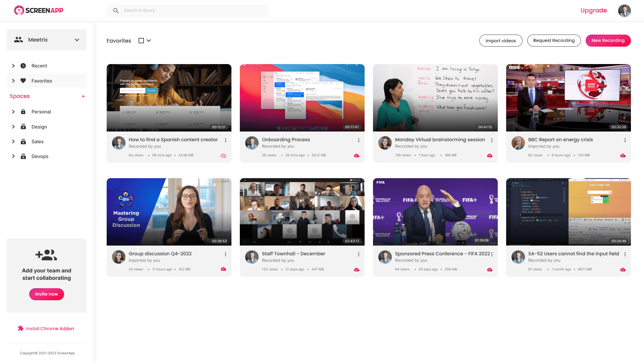Open options menu for Staff Townhall - December
The height and width of the screenshot is (363, 644).
pos(359,254)
